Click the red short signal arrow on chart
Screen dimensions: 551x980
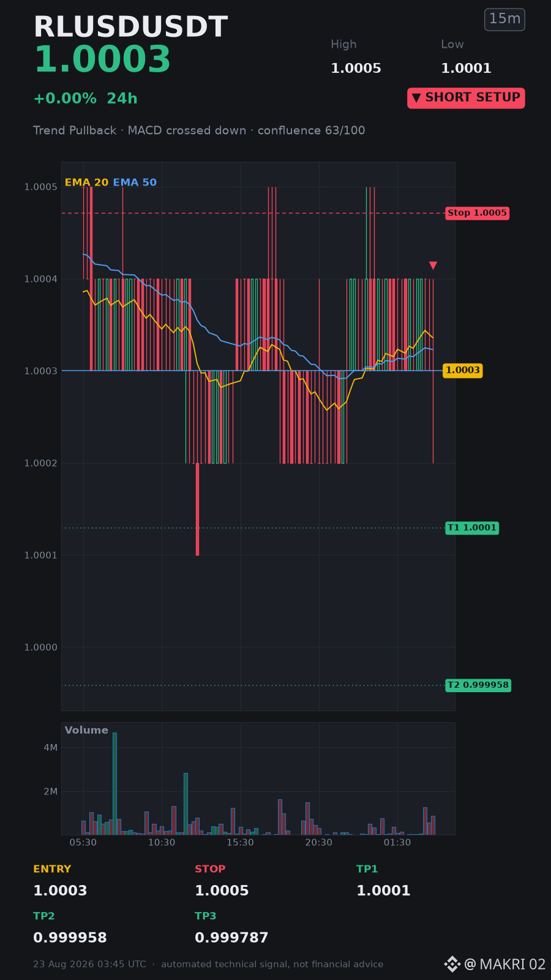point(433,265)
